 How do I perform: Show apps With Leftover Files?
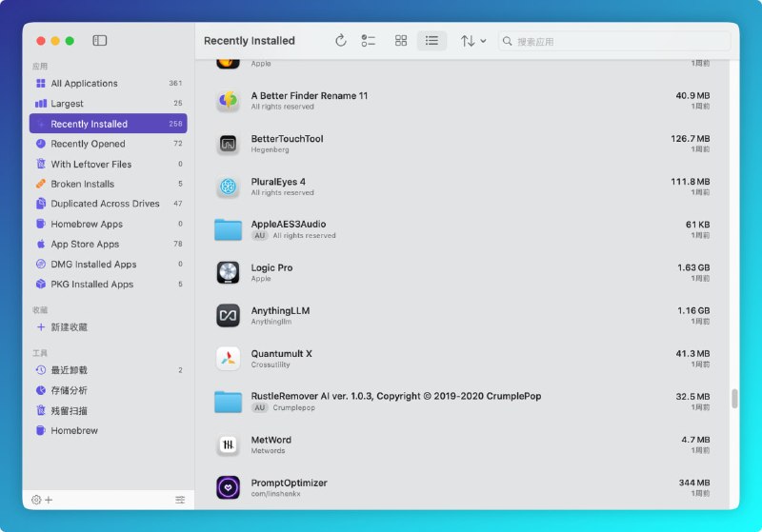click(x=108, y=164)
